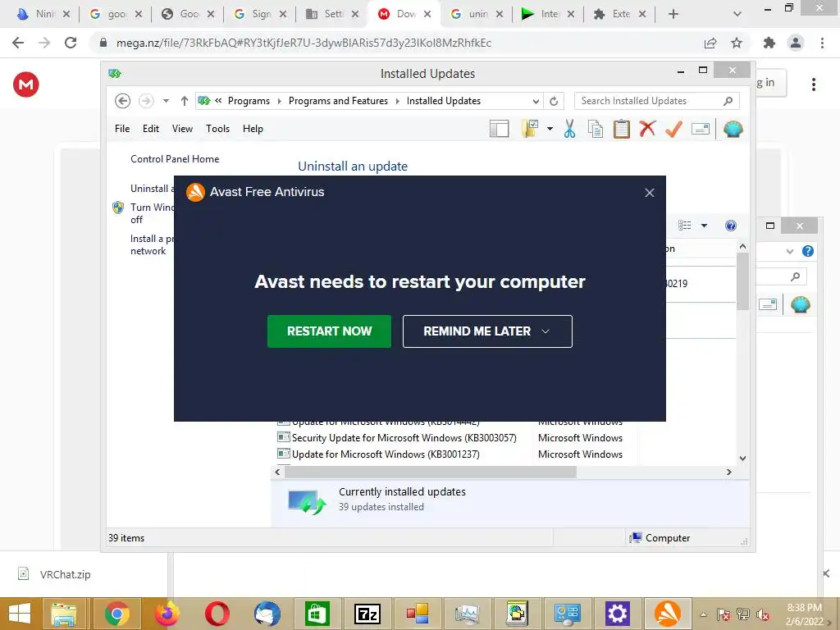Open the Chrome profile avatar

tap(796, 43)
